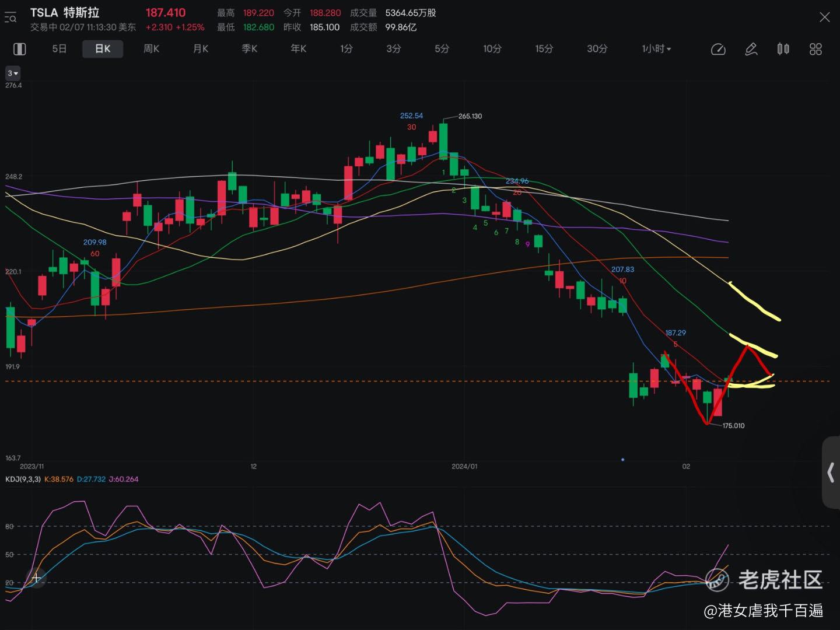Viewport: 840px width, 630px height.
Task: Toggle the split panel layout icon
Action: [x=20, y=49]
